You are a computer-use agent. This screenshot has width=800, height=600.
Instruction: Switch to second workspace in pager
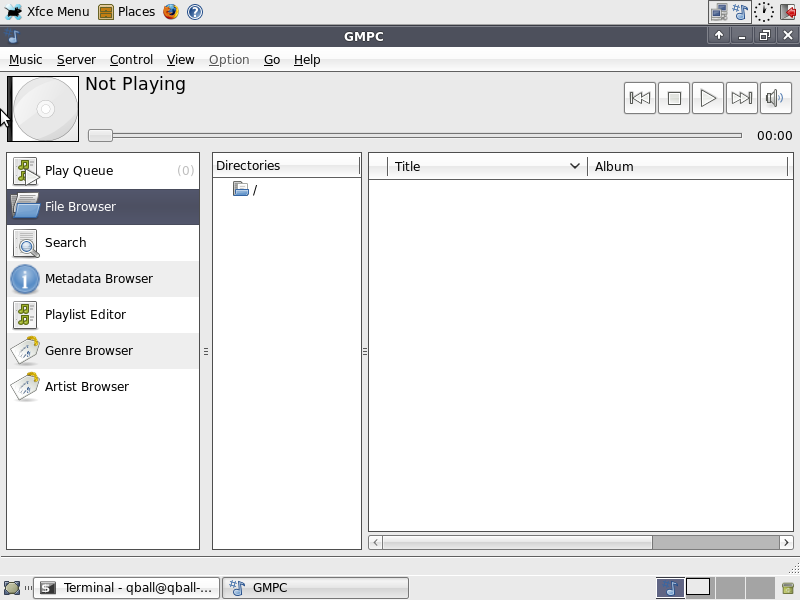(x=698, y=588)
